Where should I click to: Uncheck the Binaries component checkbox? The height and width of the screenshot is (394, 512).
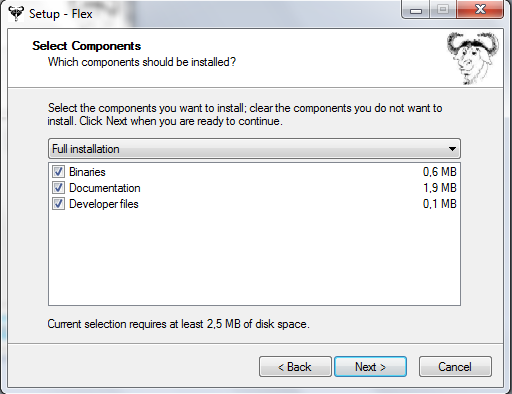[x=58, y=172]
